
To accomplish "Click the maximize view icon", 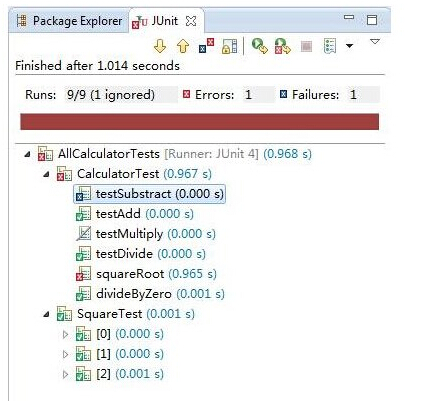I will click(x=372, y=20).
